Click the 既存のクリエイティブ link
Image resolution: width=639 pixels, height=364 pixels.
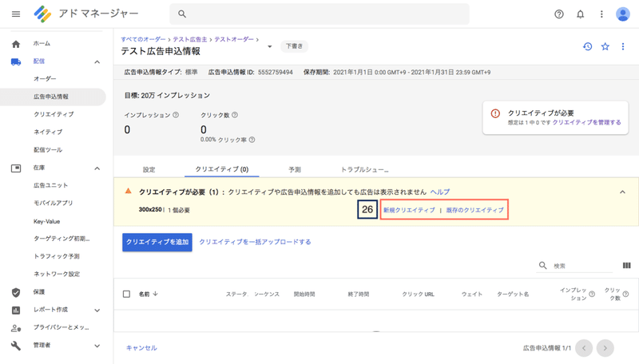474,210
